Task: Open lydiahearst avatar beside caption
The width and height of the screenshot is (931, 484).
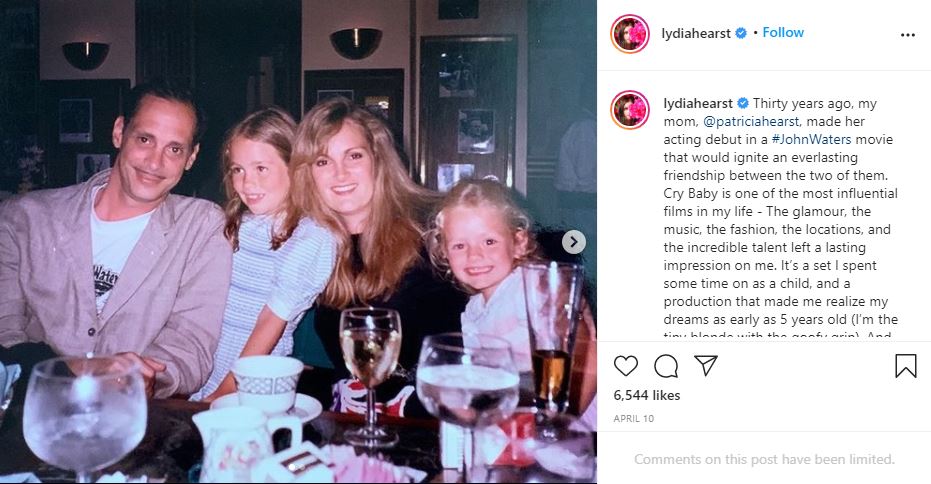Action: click(629, 110)
